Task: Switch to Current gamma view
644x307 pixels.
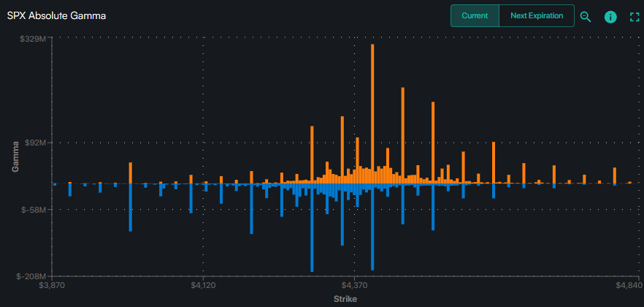Action: tap(475, 16)
